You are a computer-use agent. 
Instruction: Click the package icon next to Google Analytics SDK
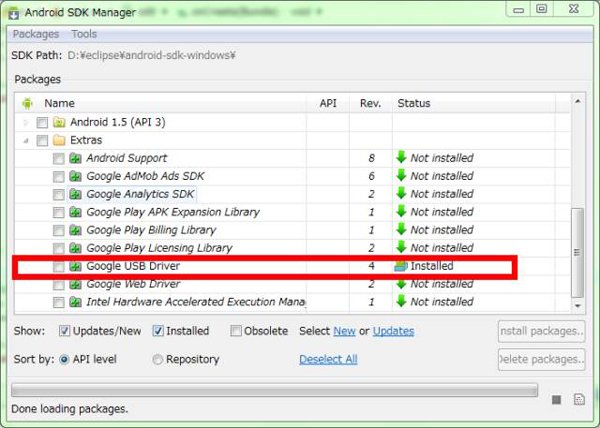point(75,194)
